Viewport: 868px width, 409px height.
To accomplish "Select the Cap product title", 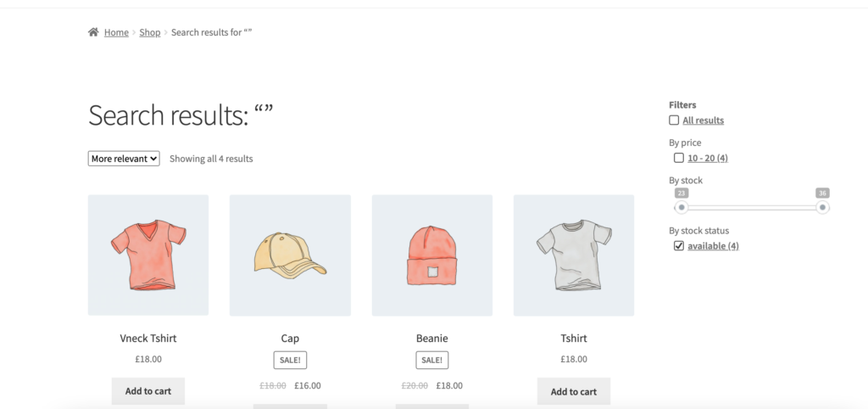I will (290, 338).
